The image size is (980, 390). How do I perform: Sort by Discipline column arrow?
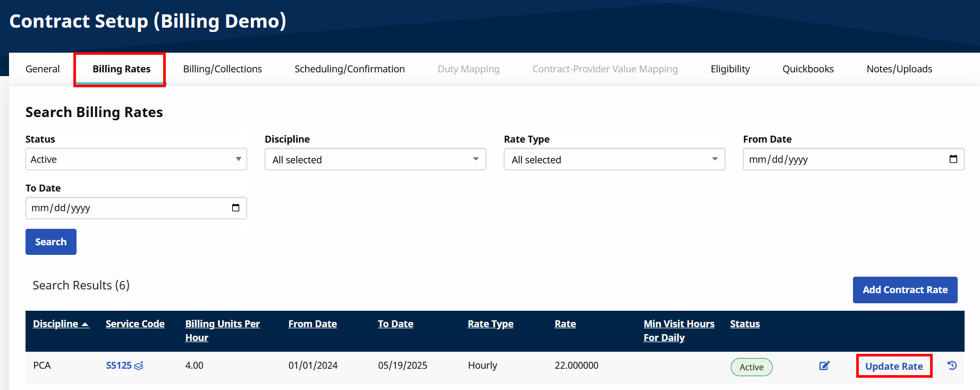[x=85, y=324]
